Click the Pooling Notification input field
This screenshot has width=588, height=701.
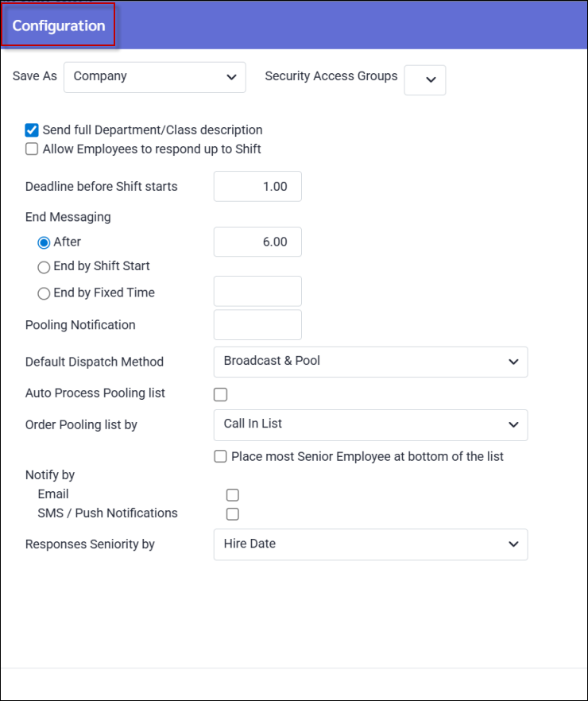coord(257,324)
